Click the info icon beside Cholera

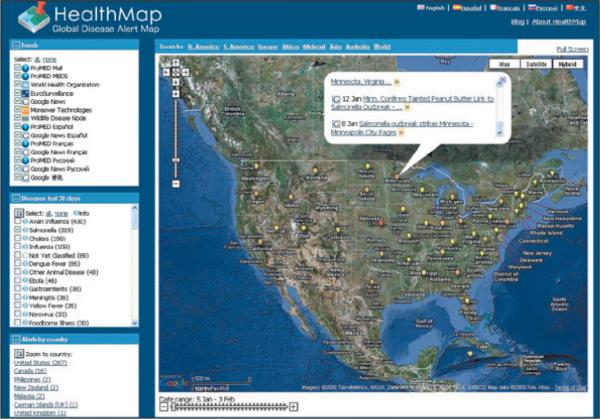point(25,238)
